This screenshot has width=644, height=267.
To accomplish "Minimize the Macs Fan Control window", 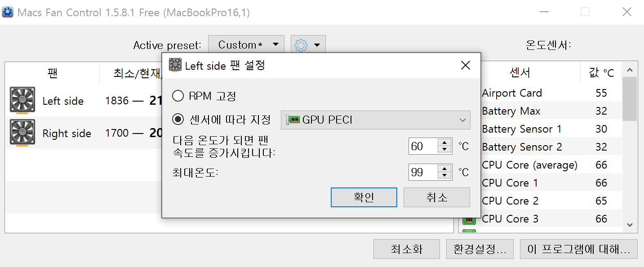I will coord(544,12).
